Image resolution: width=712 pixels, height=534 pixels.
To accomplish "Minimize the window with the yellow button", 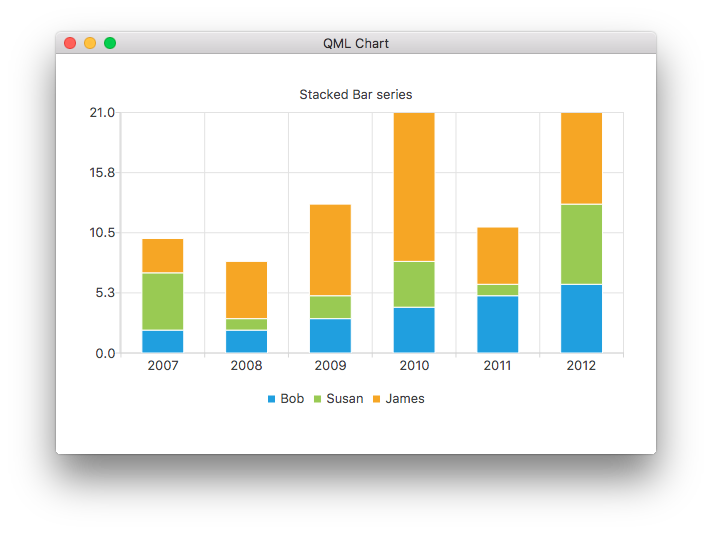I will (x=90, y=43).
